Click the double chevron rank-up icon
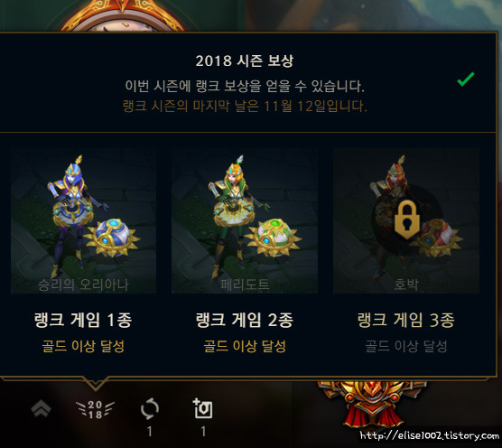 pos(41,409)
